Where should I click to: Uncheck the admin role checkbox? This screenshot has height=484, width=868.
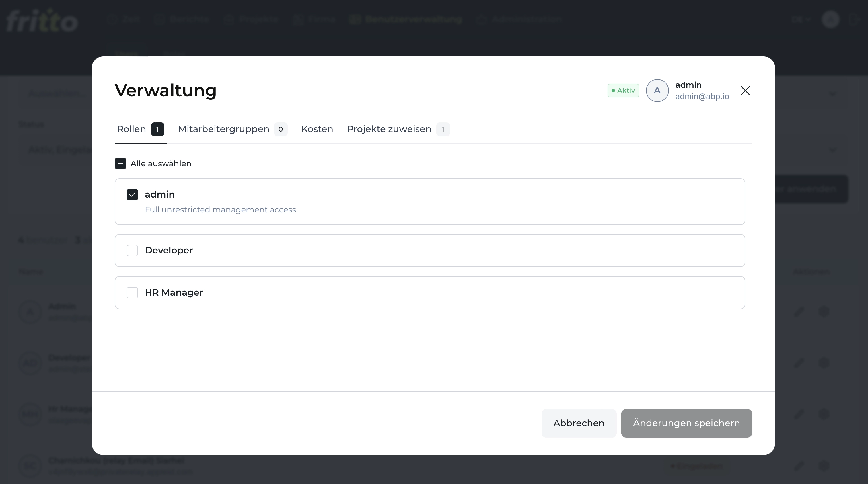(132, 194)
